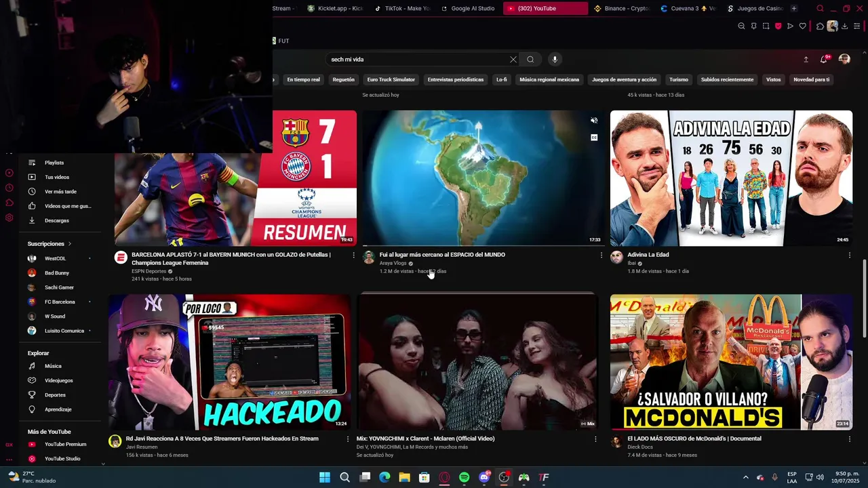Viewport: 868px width, 488px height.
Task: Open the browser zoom magnifier icon
Action: coord(741,26)
